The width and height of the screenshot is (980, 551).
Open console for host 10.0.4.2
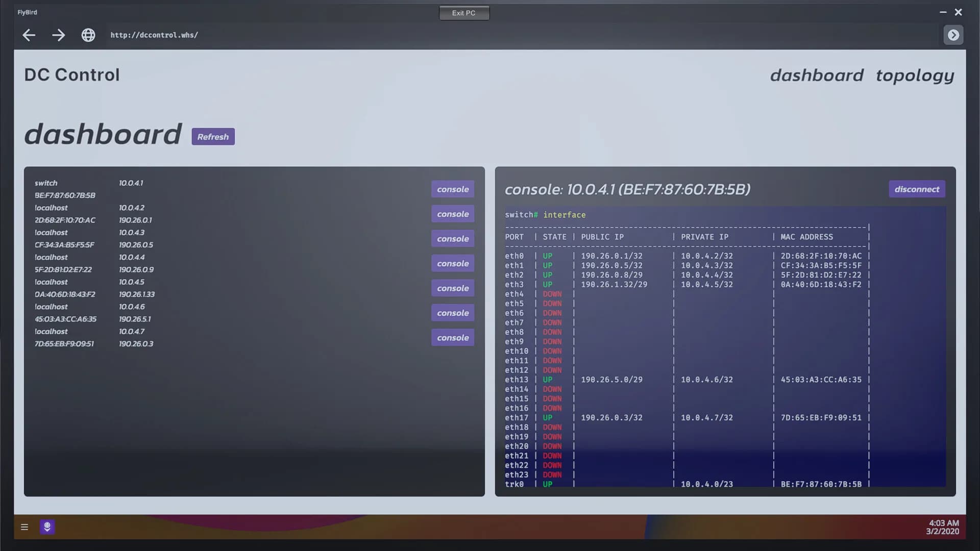(453, 214)
